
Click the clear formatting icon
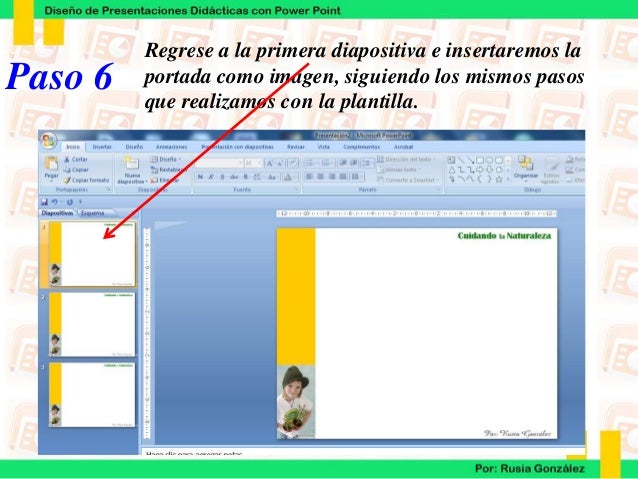click(292, 164)
